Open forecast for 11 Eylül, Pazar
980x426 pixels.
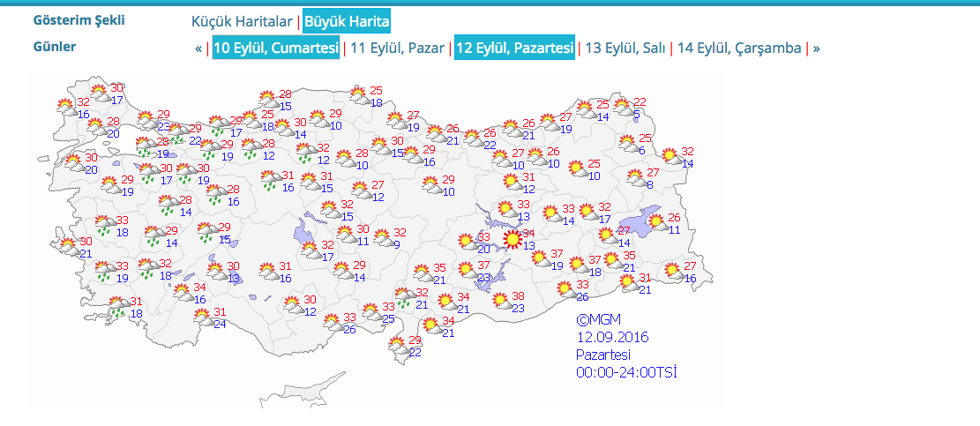[x=397, y=48]
